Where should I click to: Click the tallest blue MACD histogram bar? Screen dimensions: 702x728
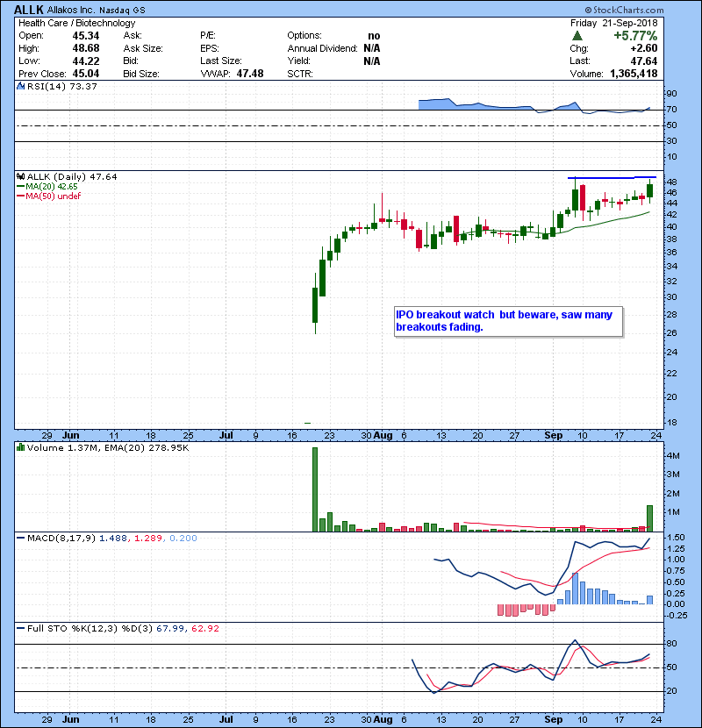[x=575, y=589]
